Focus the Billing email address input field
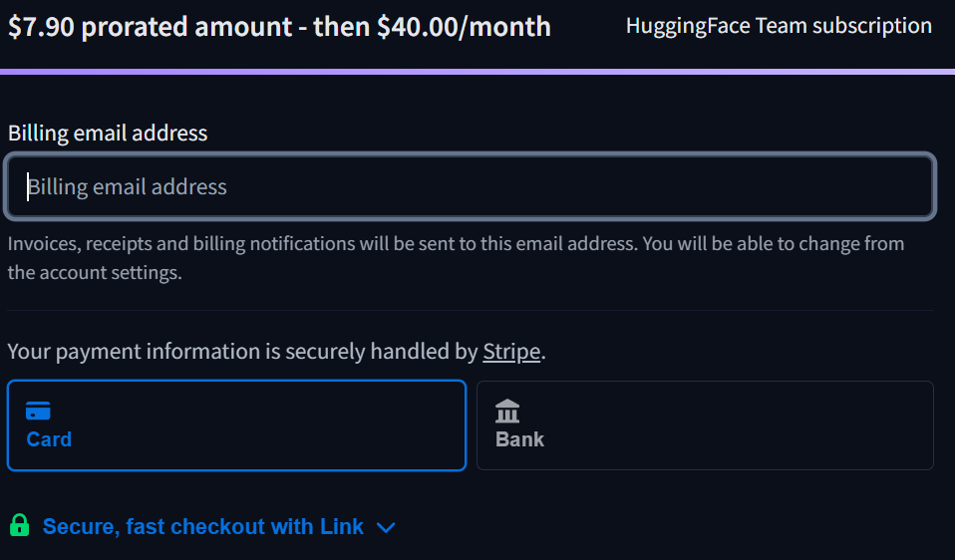 pos(471,186)
